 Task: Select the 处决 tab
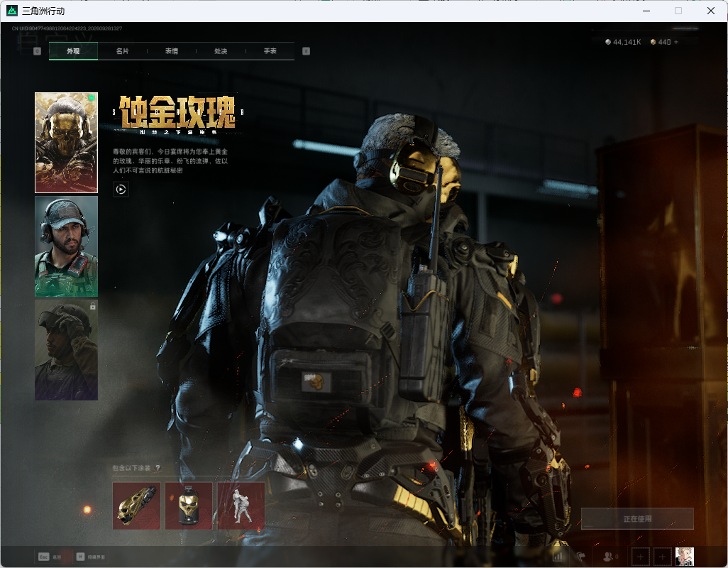pyautogui.click(x=221, y=51)
